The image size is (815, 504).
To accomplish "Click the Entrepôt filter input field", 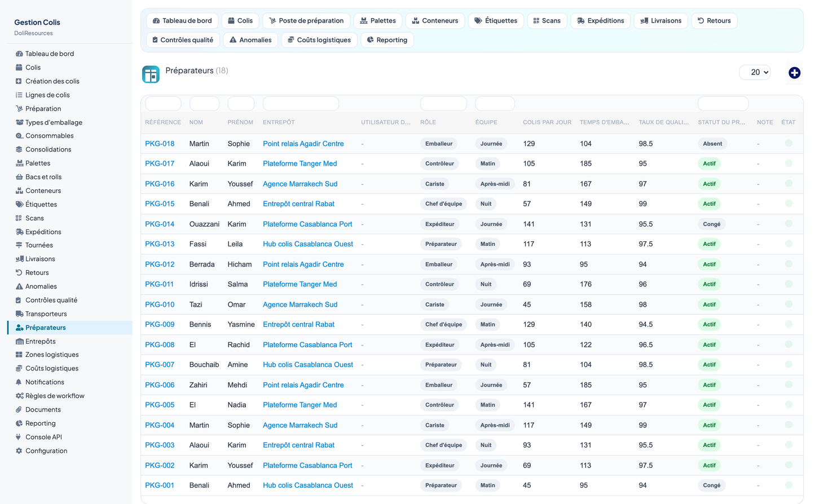I will pyautogui.click(x=301, y=104).
